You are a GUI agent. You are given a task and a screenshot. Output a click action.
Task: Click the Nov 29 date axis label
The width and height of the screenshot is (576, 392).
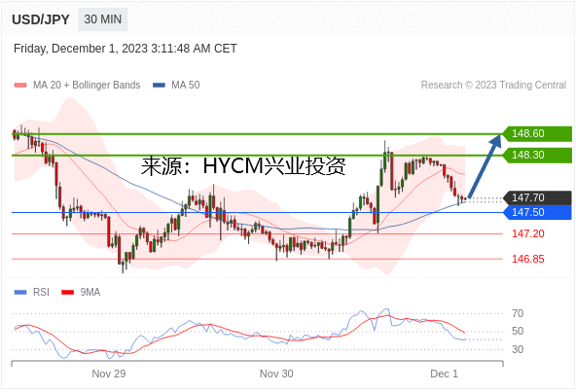(x=109, y=374)
